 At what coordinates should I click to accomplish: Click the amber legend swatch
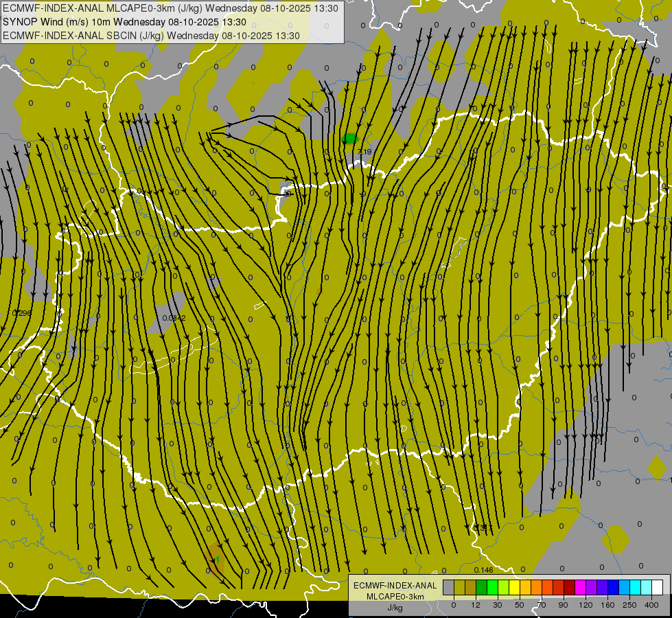pyautogui.click(x=526, y=587)
